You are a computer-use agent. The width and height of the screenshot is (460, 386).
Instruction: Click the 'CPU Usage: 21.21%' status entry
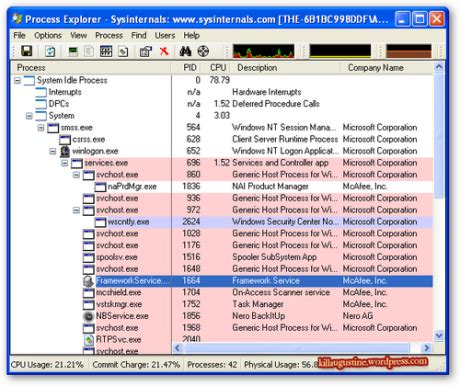pyautogui.click(x=47, y=365)
